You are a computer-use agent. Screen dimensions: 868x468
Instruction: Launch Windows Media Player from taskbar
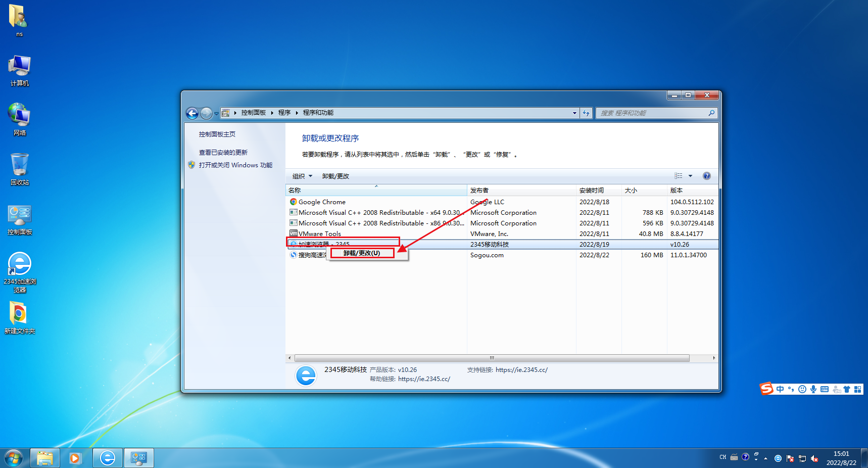click(76, 458)
